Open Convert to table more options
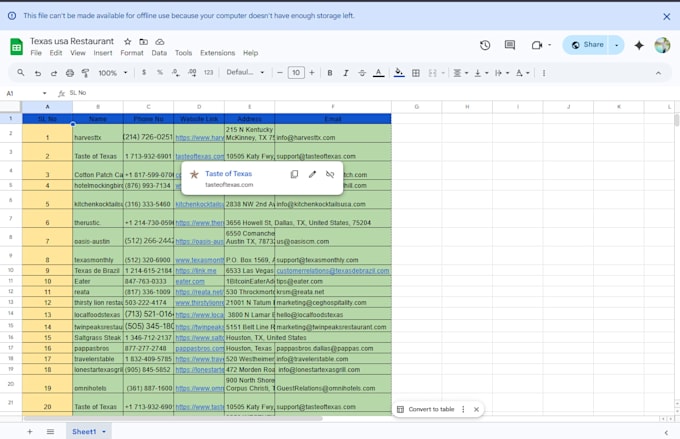Image resolution: width=680 pixels, height=439 pixels. point(463,409)
